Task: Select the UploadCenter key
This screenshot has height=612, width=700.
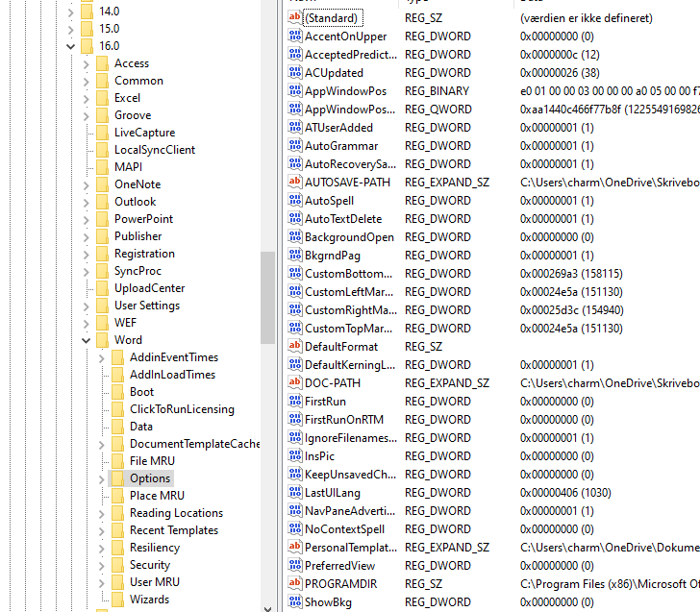Action: tap(150, 288)
